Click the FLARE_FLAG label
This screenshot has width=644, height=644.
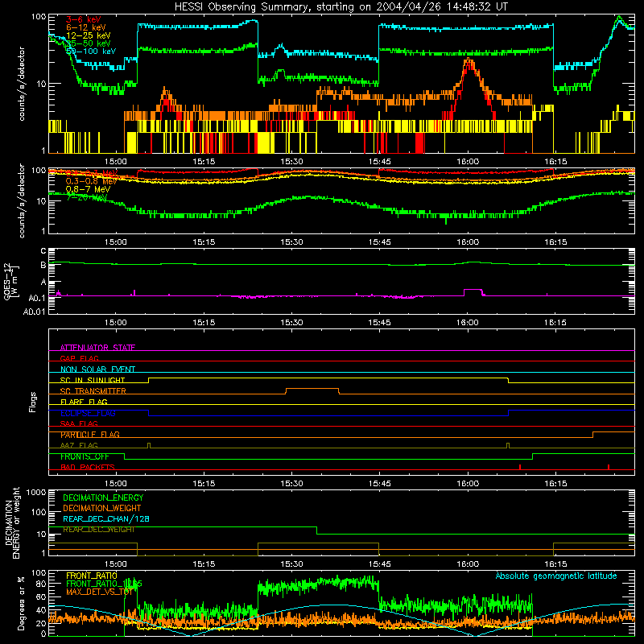click(x=84, y=402)
